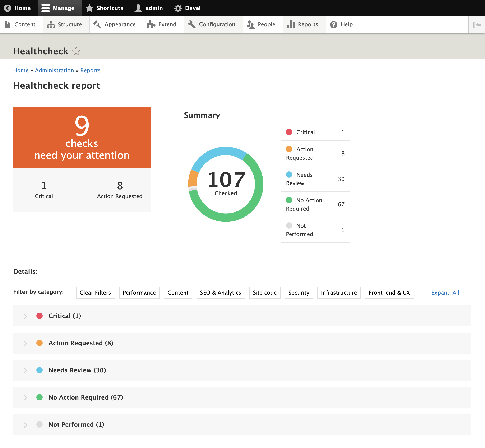Open the Appearance admin menu
Image resolution: width=485 pixels, height=448 pixels.
click(116, 24)
